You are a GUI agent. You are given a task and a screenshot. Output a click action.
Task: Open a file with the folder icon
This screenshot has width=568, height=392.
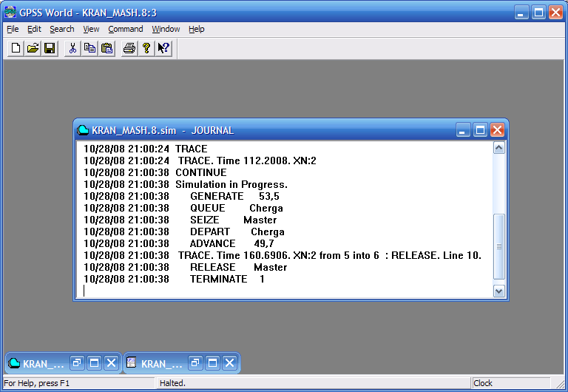tap(33, 48)
